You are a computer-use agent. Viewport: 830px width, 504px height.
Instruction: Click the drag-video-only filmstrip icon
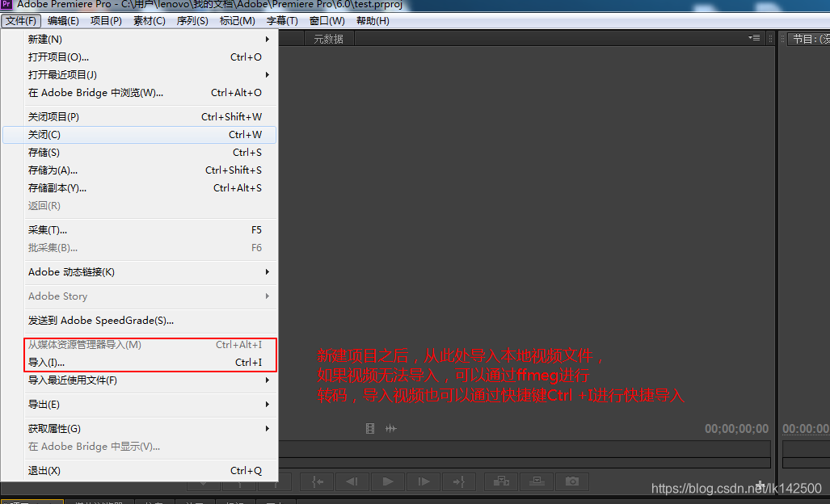370,428
